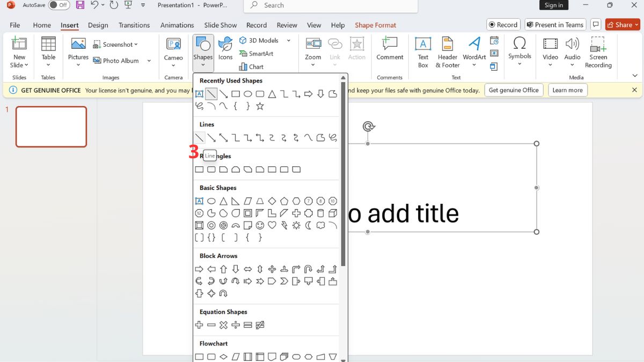
Task: Toggle the AutoSave switch
Action: point(58,5)
